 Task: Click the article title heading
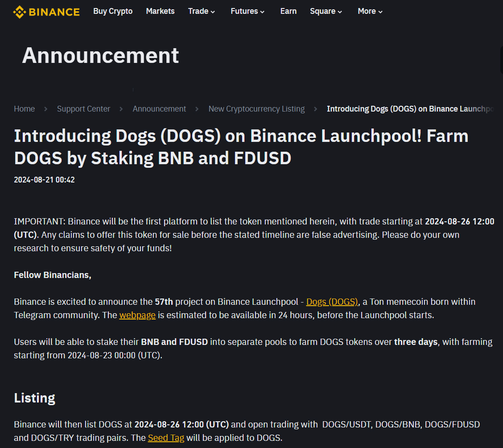point(241,147)
